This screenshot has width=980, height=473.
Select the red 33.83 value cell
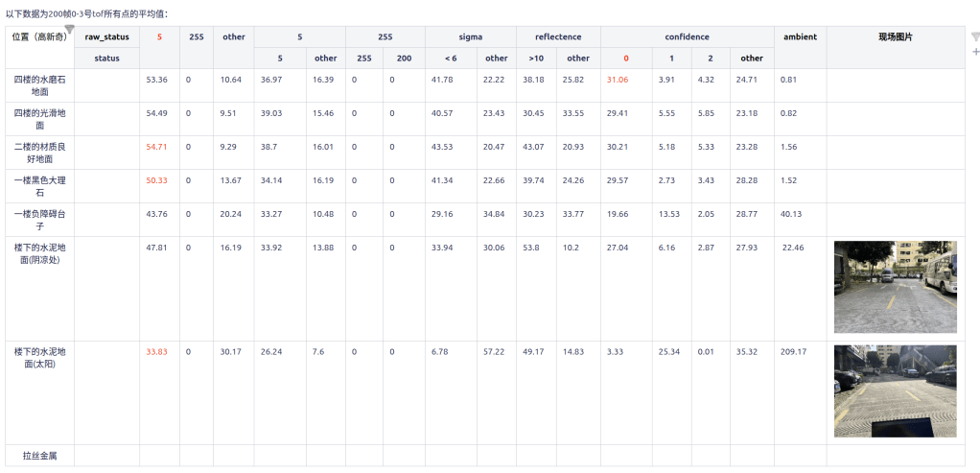(x=156, y=352)
